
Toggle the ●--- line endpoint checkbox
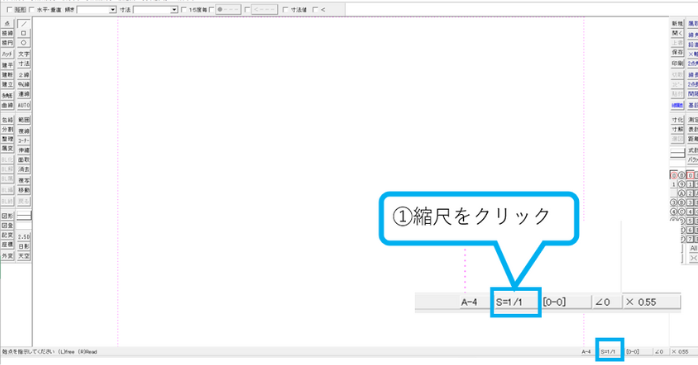click(211, 9)
